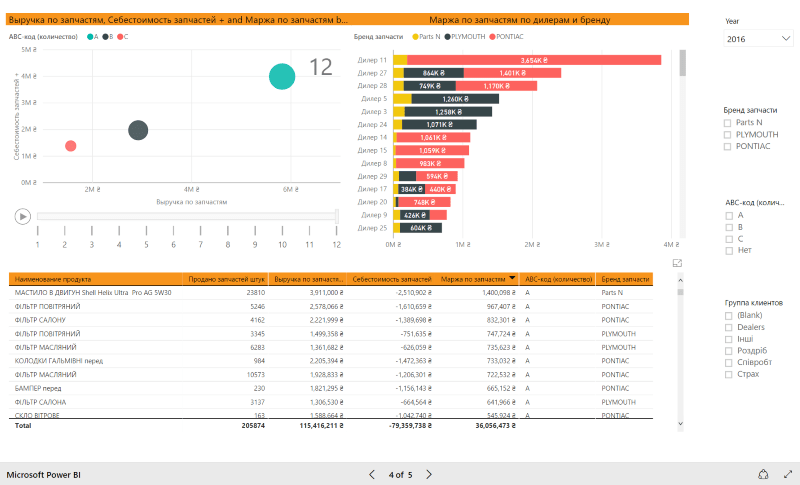Play the scatter chart animation

pos(22,217)
